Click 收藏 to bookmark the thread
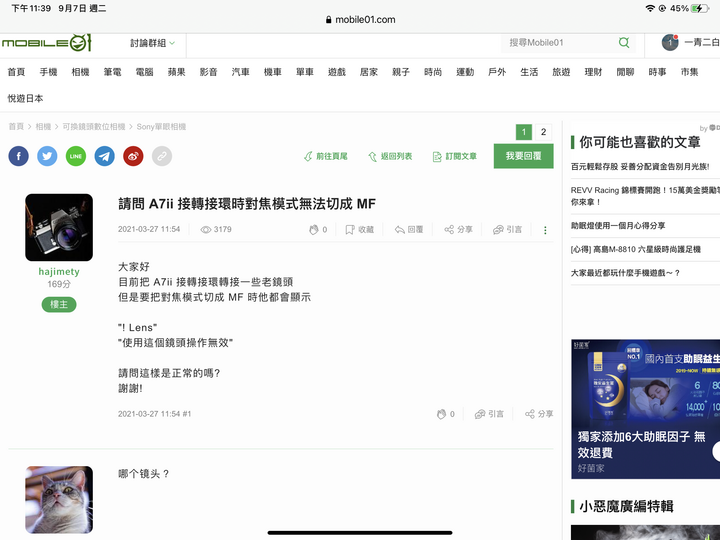 coord(360,230)
